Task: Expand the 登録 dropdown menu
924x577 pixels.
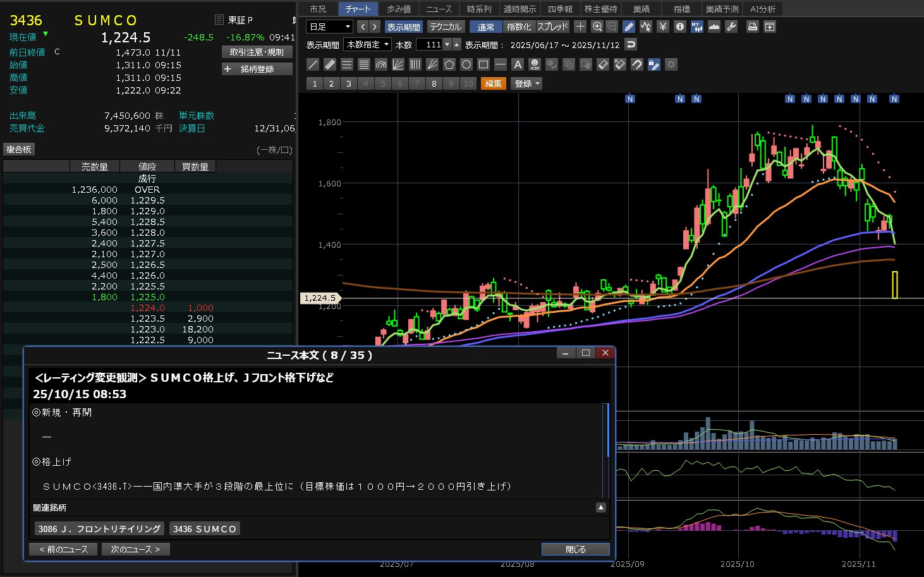Action: (x=526, y=83)
